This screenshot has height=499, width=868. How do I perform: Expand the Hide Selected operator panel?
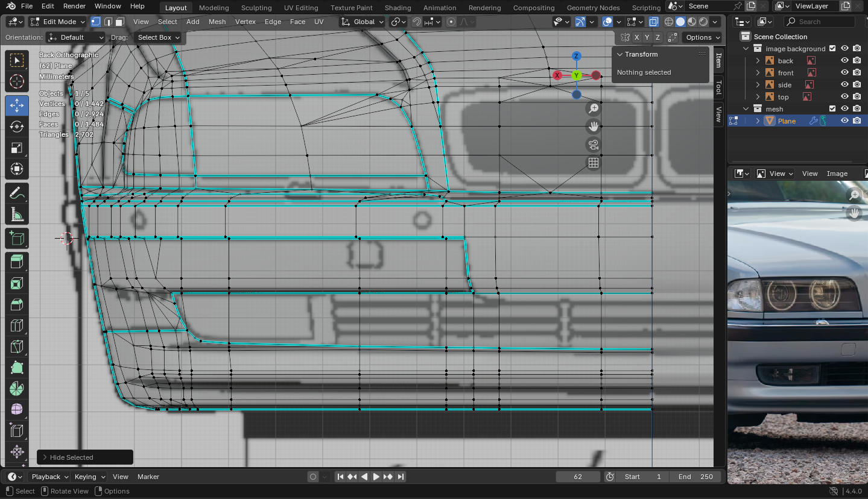[45, 457]
